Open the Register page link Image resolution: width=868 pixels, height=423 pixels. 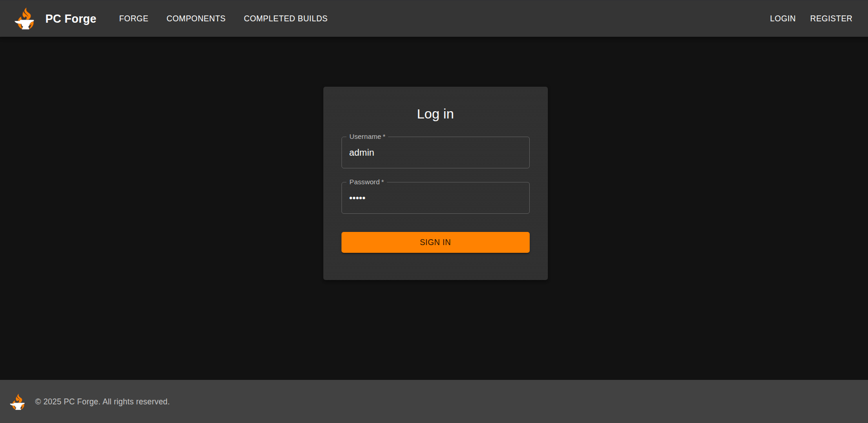(x=831, y=19)
